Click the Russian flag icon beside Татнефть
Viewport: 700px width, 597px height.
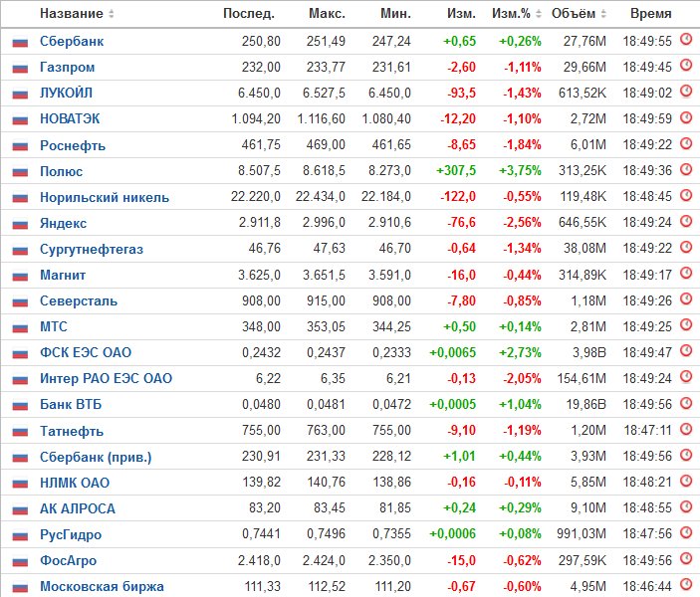(x=20, y=432)
